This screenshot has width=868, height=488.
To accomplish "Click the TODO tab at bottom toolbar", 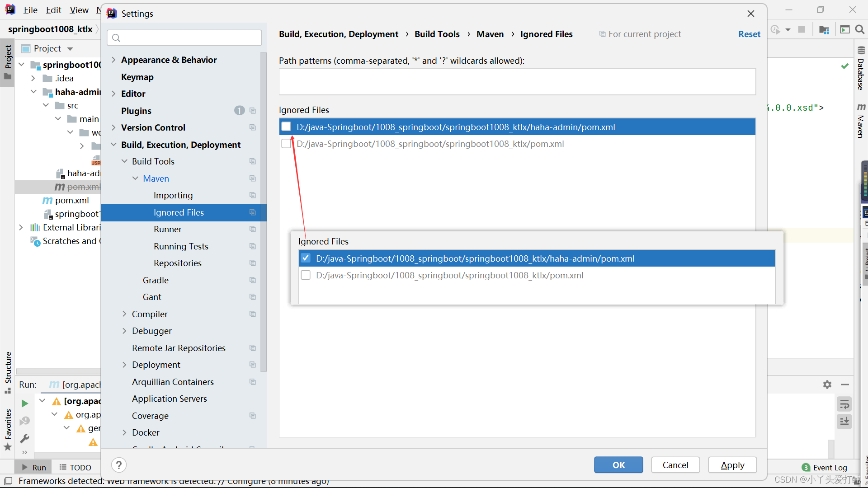I will (79, 467).
